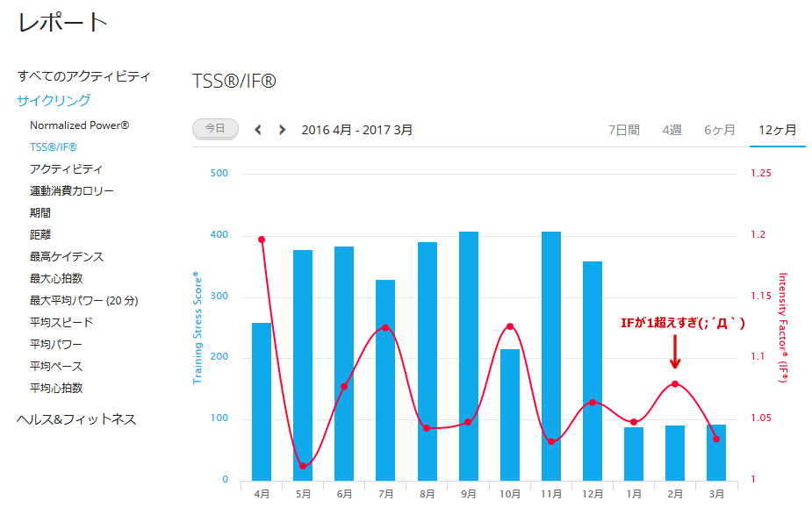Click the 2月 TSS bar
This screenshot has height=522, width=812.
(675, 454)
